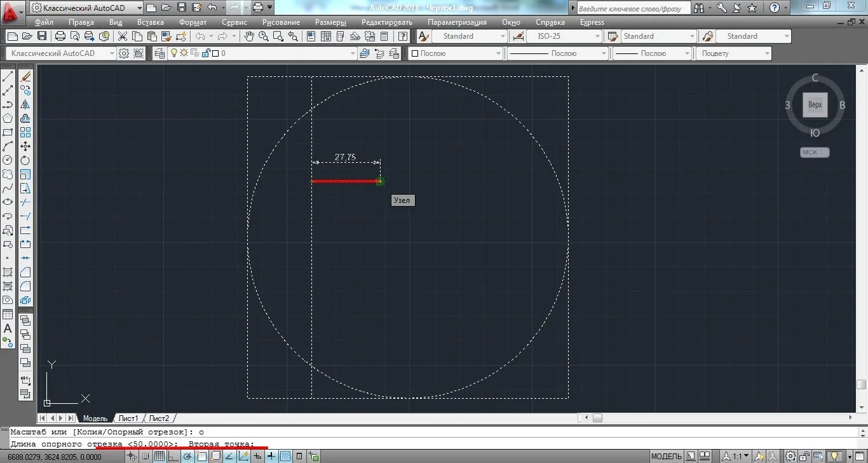Switch to the Лист1 tab

(128, 418)
